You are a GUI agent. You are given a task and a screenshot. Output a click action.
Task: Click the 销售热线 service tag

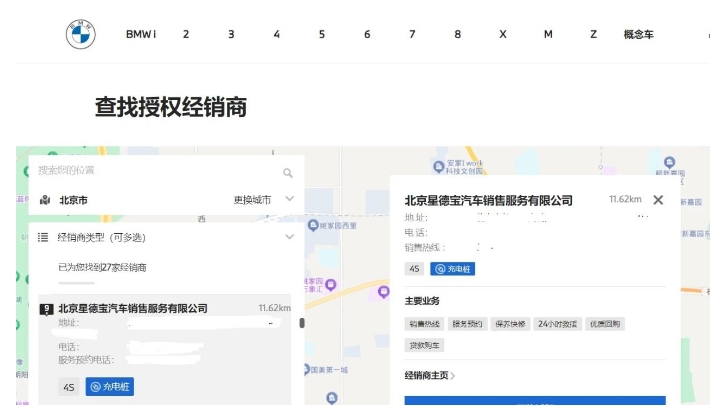(x=424, y=324)
